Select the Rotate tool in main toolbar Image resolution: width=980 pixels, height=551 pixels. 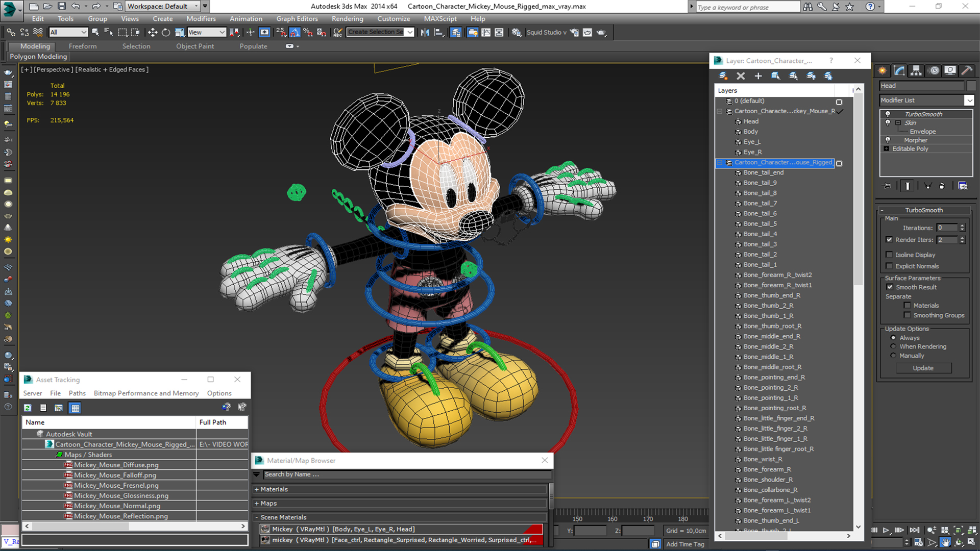click(x=166, y=32)
